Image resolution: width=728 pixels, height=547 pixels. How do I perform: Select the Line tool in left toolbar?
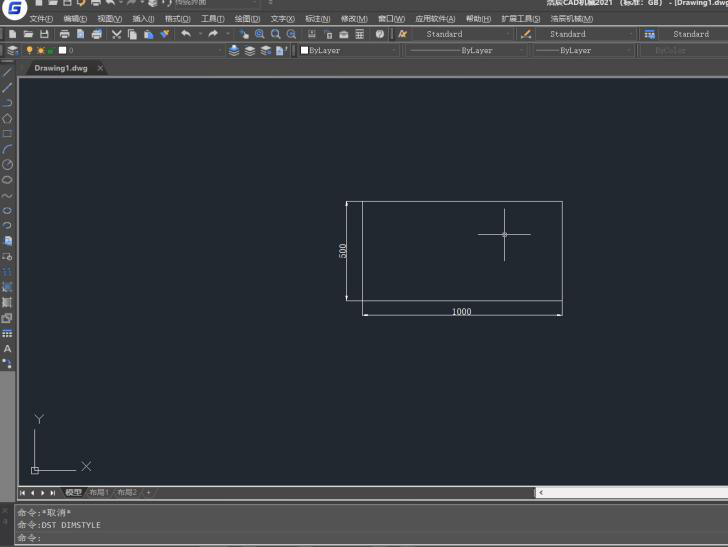[x=7, y=72]
